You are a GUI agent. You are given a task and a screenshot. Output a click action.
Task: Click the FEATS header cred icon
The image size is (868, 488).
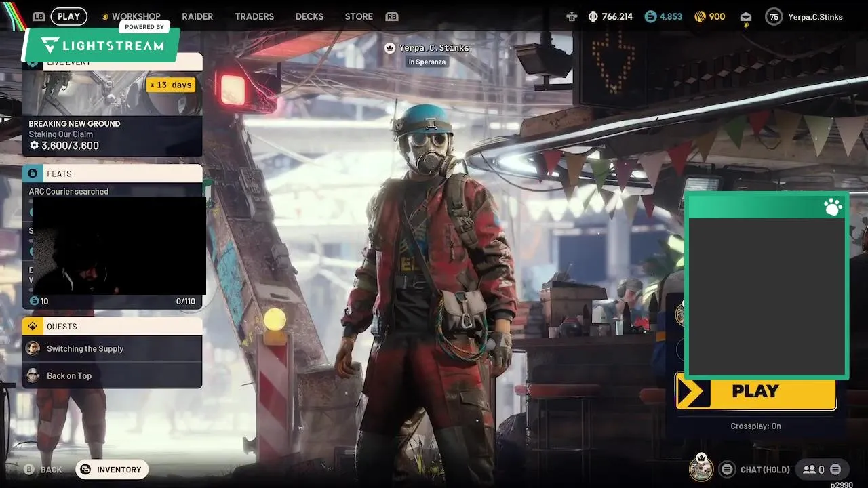pos(32,174)
